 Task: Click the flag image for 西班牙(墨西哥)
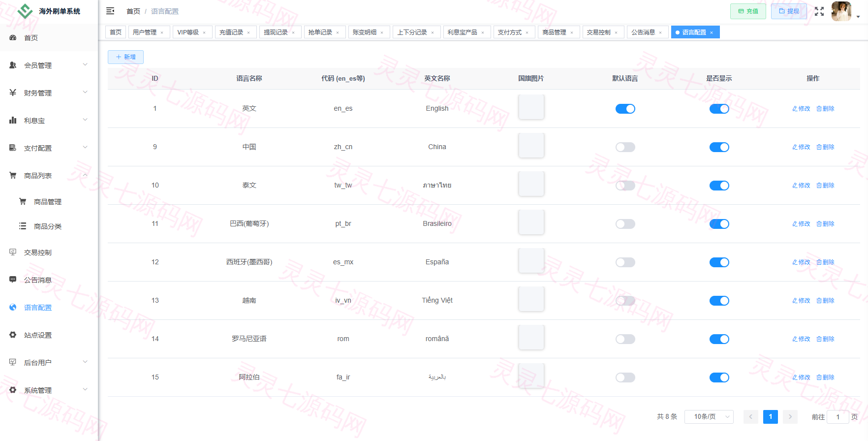click(x=531, y=261)
